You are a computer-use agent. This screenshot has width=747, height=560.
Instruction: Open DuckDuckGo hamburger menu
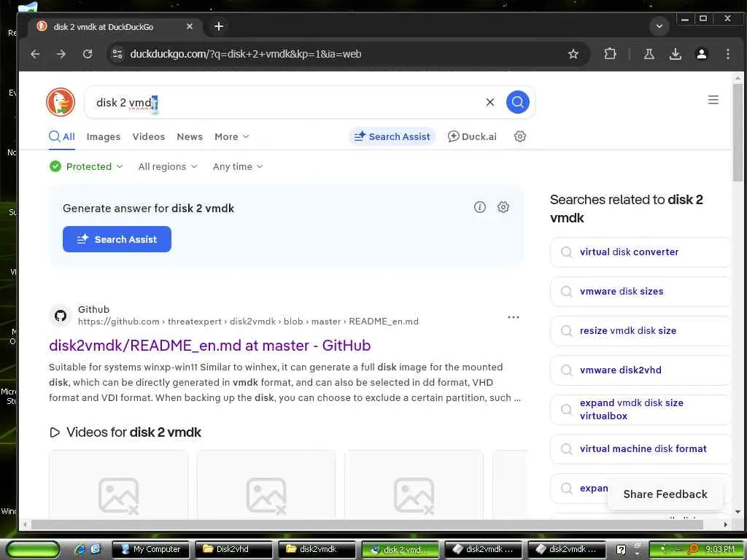coord(713,100)
